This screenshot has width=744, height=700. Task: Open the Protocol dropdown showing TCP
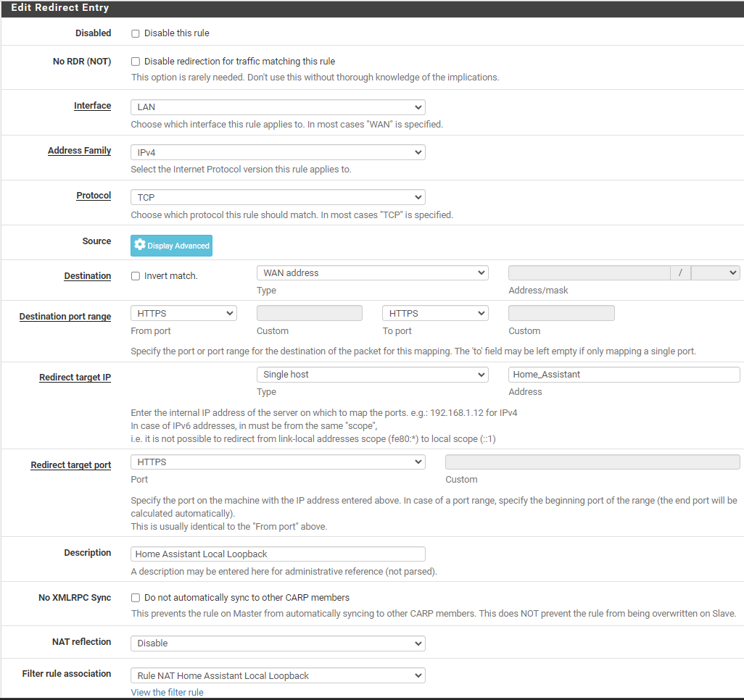click(278, 197)
